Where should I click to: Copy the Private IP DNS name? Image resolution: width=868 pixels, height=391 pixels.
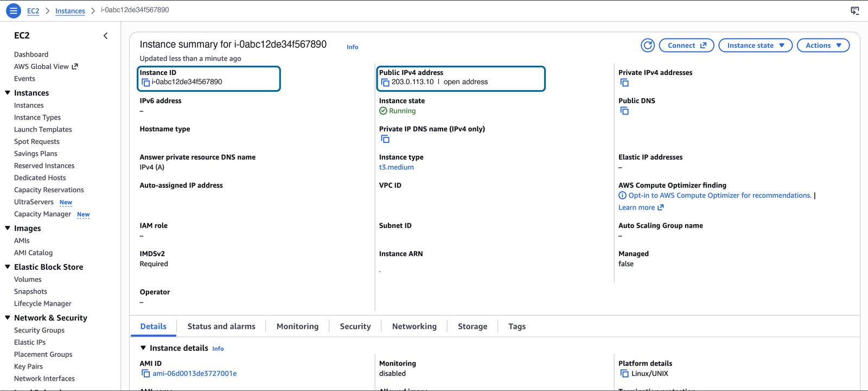385,139
